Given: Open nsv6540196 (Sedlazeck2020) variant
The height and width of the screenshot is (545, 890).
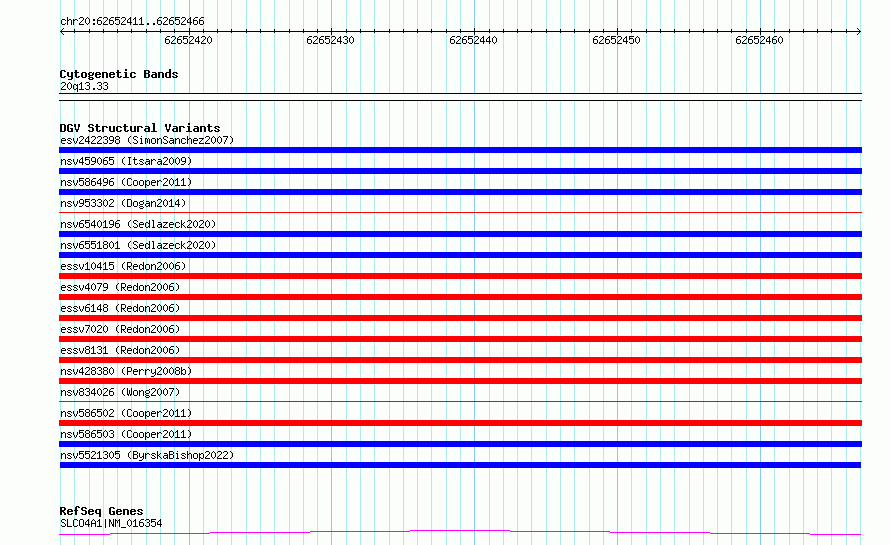Looking at the screenshot, I should [x=138, y=224].
